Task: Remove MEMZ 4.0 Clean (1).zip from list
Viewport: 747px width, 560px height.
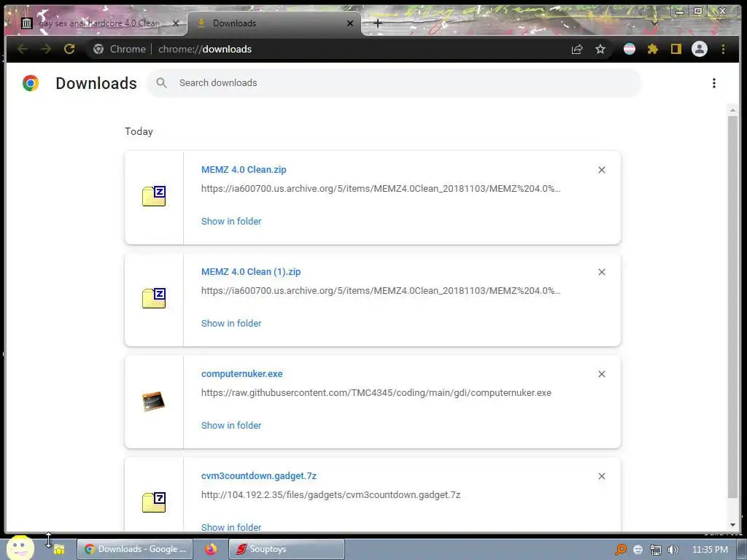Action: click(x=602, y=272)
